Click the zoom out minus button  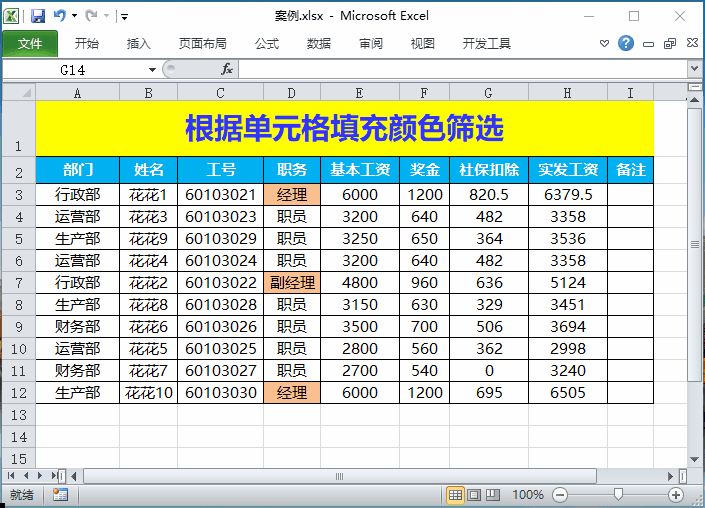click(560, 495)
